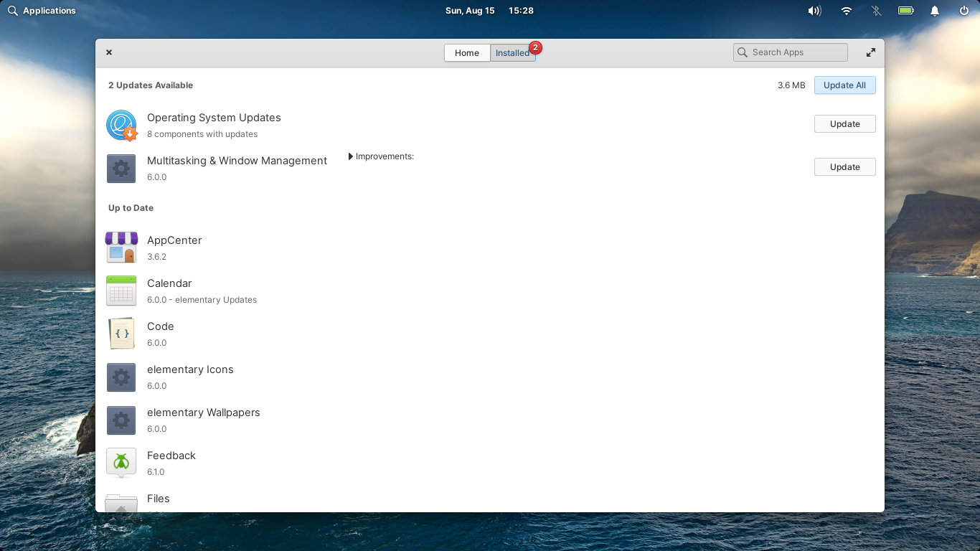Close the AppCenter window
Screen dimensions: 980x551
tap(109, 52)
